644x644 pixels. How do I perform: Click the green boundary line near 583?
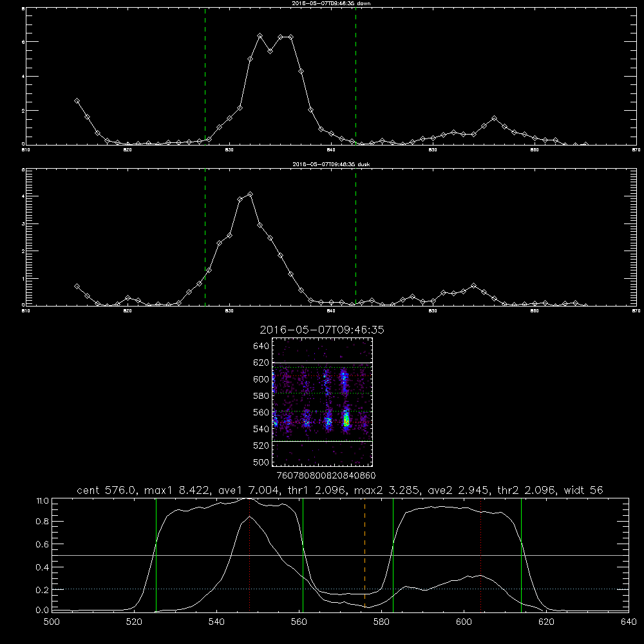tap(393, 554)
